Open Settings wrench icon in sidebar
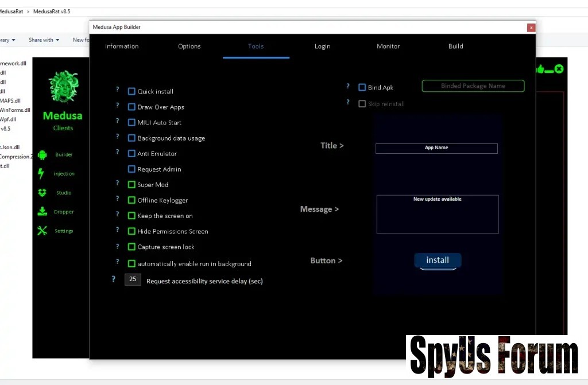 click(42, 231)
